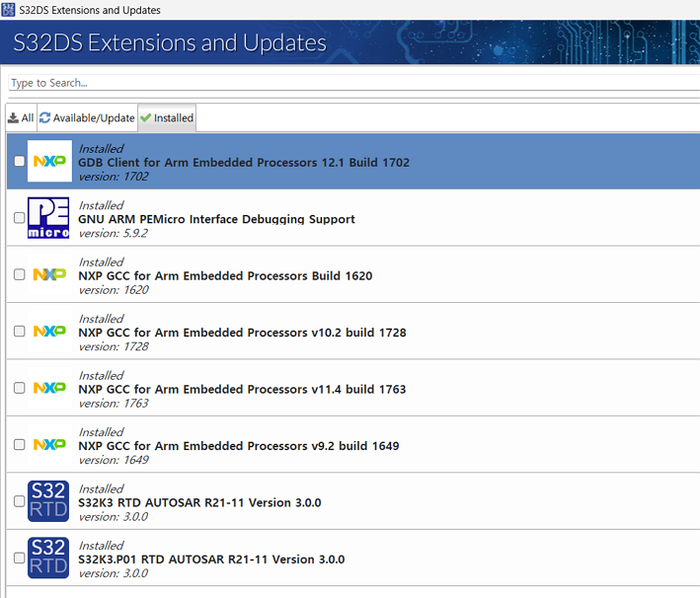Select NXP GCC v11.4 build 1763 entry title
This screenshot has height=598, width=700.
click(x=242, y=389)
